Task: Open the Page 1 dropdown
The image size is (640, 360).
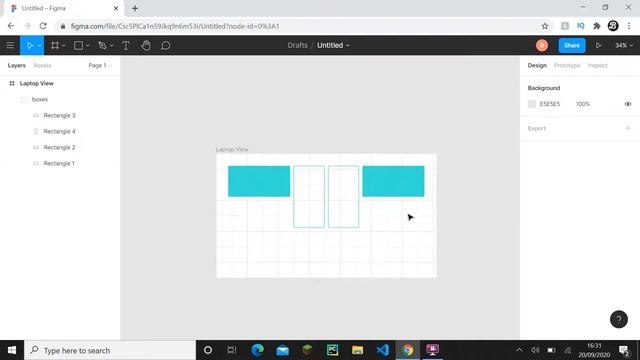Action: pyautogui.click(x=100, y=65)
